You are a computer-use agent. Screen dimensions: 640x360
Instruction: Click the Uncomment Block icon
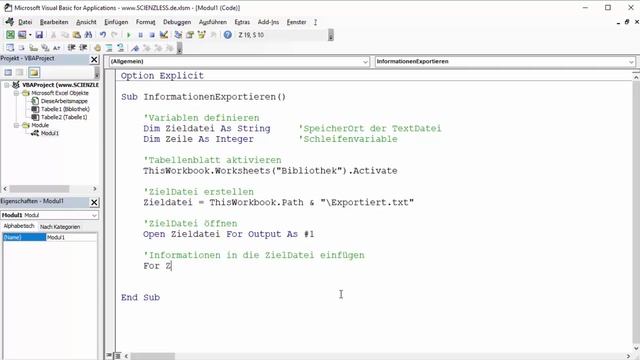coord(120,48)
